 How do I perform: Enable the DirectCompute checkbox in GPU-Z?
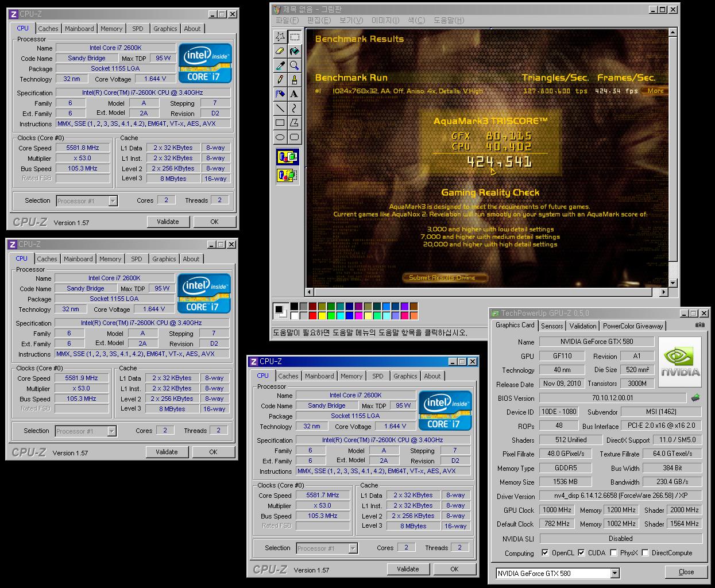point(645,553)
